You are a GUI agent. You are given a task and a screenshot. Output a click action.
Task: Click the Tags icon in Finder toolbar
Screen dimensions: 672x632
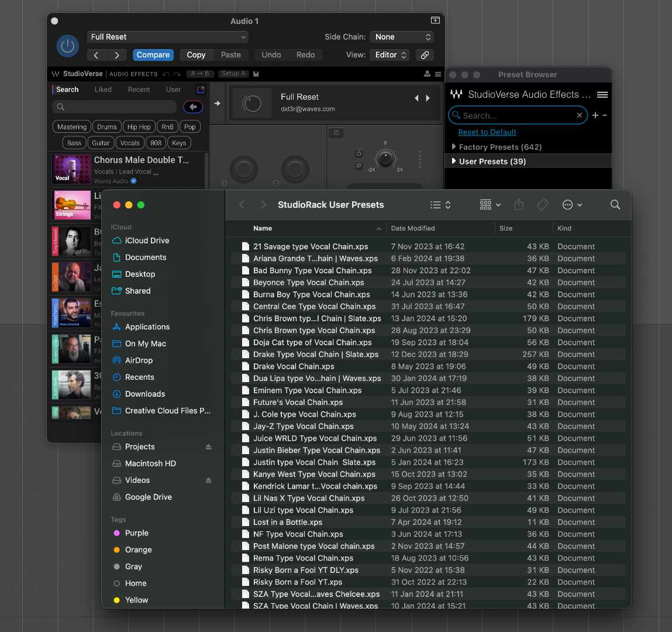pyautogui.click(x=542, y=205)
